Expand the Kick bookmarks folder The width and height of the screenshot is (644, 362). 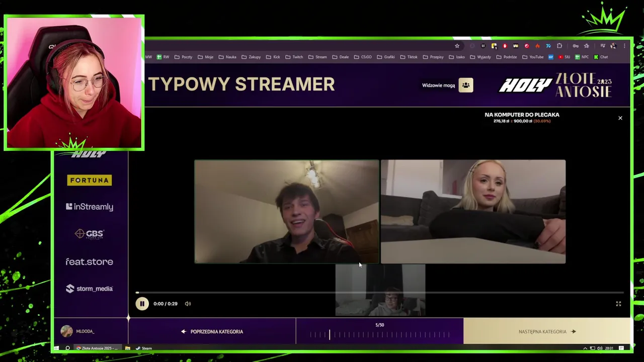point(273,57)
